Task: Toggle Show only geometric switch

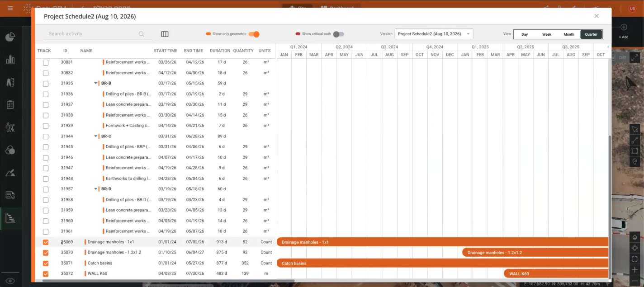Action: (x=254, y=34)
